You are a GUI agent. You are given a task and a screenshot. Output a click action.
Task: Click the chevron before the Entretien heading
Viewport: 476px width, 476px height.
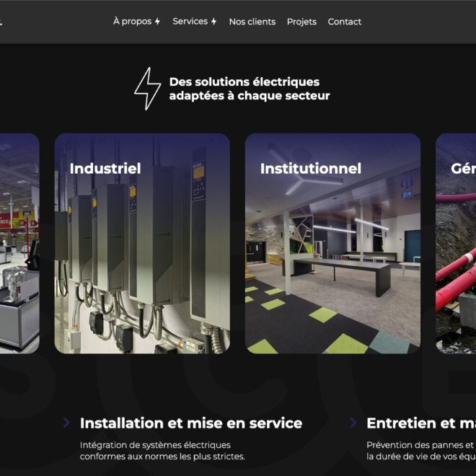(x=353, y=423)
